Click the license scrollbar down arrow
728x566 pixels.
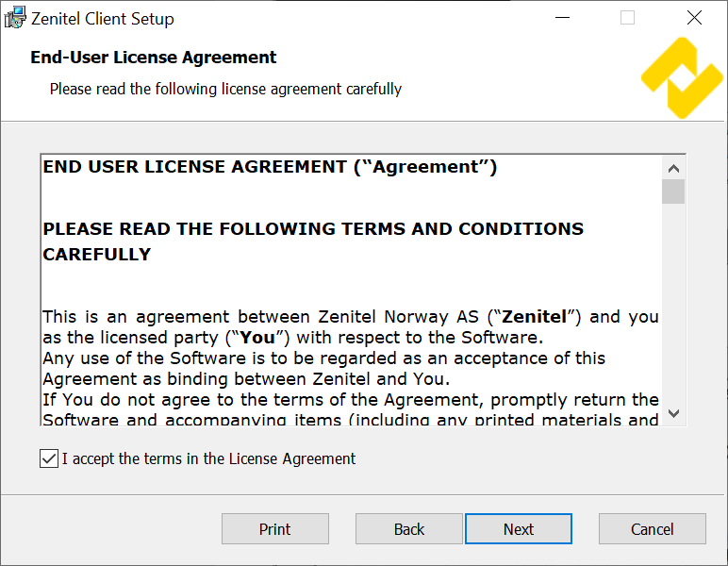(673, 413)
